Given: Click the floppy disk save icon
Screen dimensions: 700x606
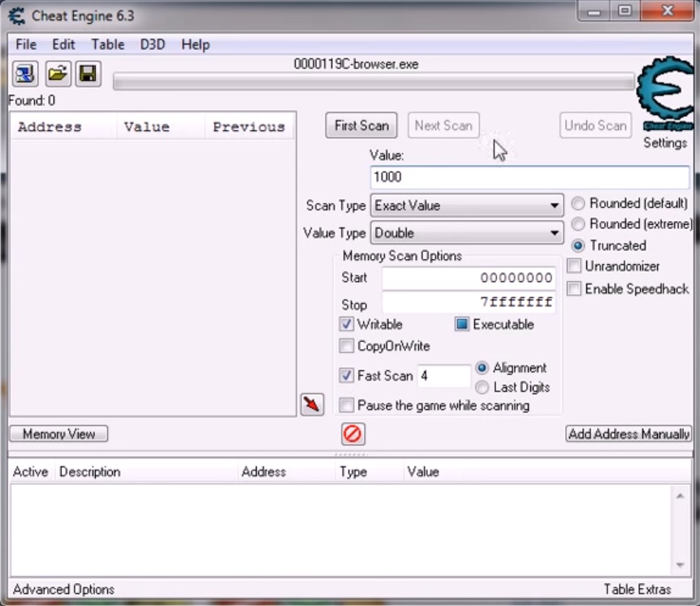Looking at the screenshot, I should point(88,75).
